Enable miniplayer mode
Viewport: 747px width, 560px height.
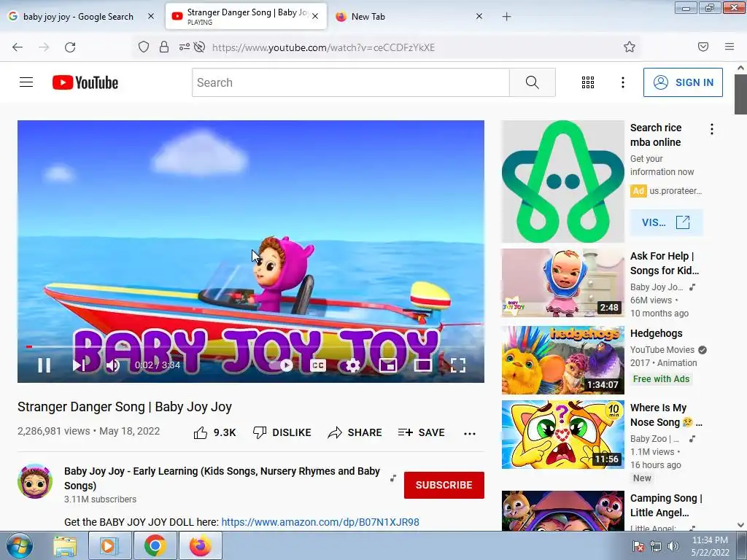tap(388, 365)
